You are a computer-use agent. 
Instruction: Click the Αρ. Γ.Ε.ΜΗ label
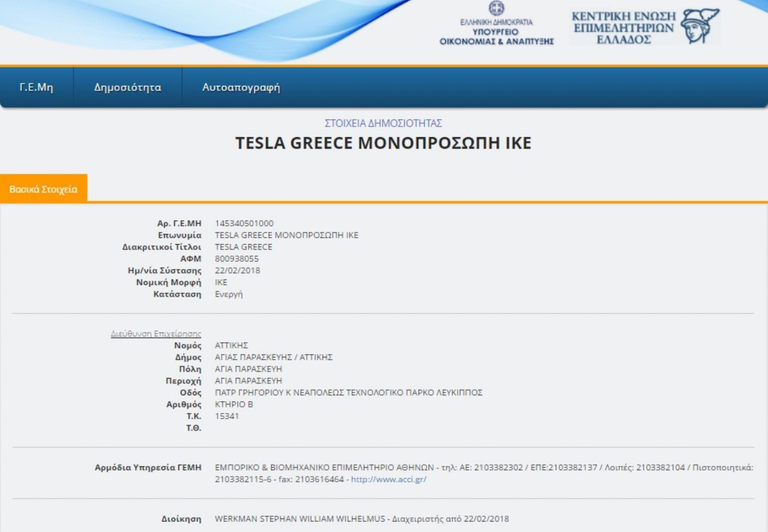(x=179, y=224)
